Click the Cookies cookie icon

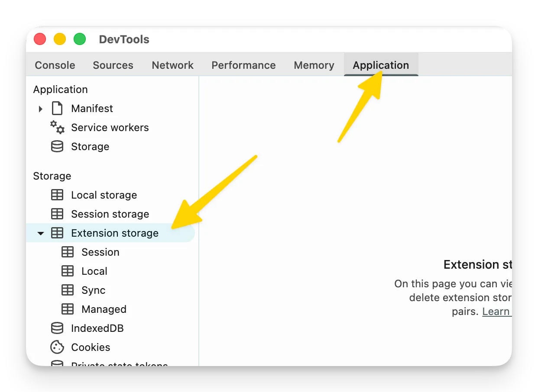tap(57, 347)
